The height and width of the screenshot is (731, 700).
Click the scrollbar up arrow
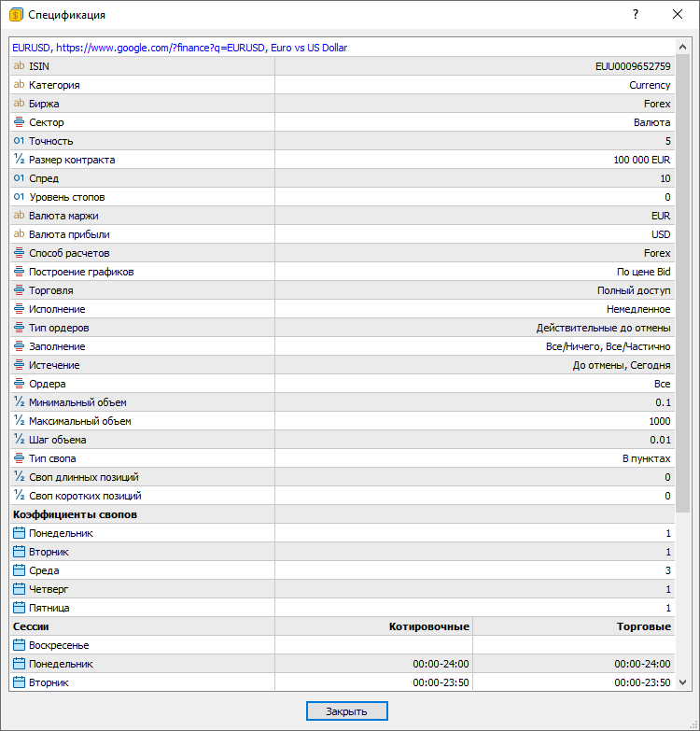683,47
